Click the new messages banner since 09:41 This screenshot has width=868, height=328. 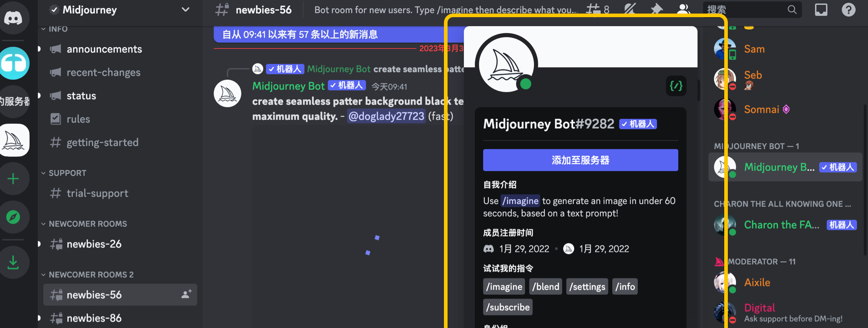(x=339, y=34)
